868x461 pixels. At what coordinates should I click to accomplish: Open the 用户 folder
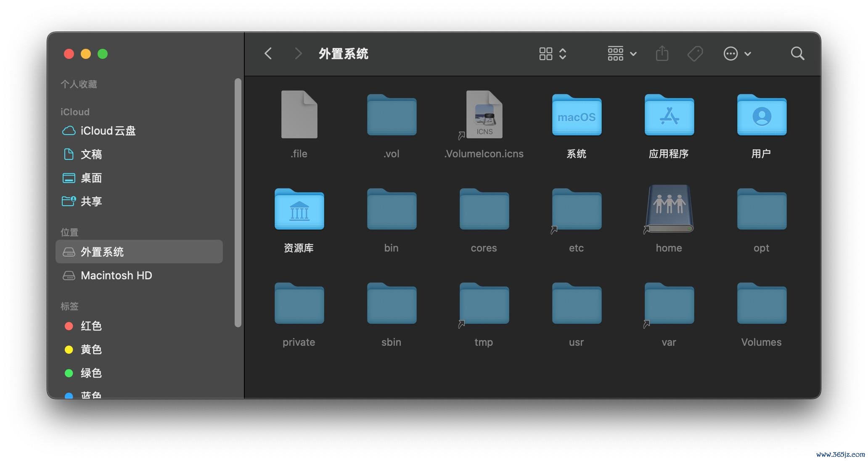coord(762,115)
